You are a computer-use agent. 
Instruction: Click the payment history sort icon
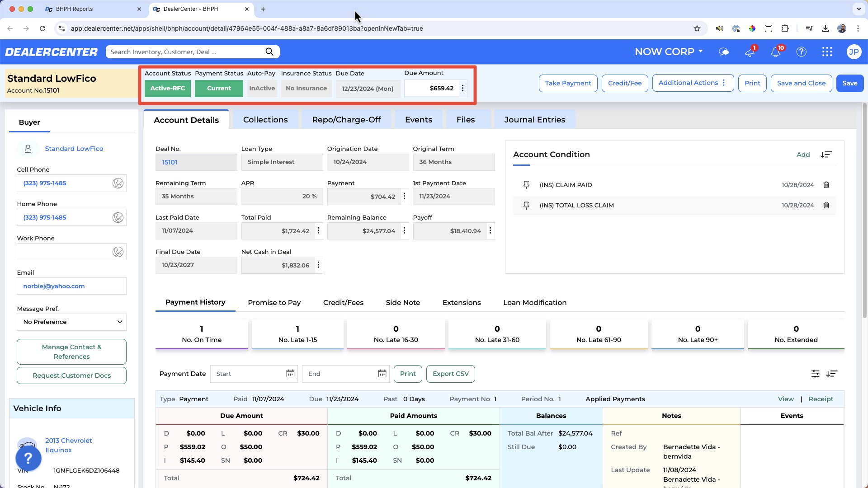click(x=832, y=374)
